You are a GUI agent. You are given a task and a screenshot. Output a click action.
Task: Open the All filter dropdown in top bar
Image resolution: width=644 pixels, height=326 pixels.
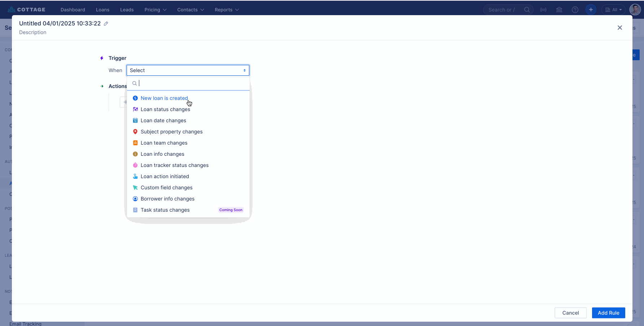click(x=614, y=10)
